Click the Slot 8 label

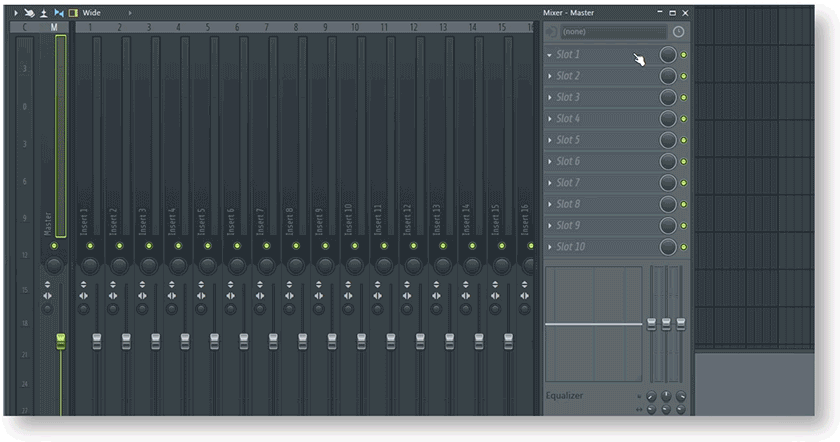click(568, 204)
